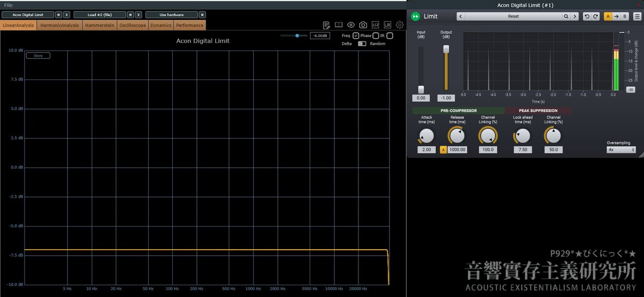Toggle automatic release A button
Image resolution: width=644 pixels, height=297 pixels.
tap(443, 150)
